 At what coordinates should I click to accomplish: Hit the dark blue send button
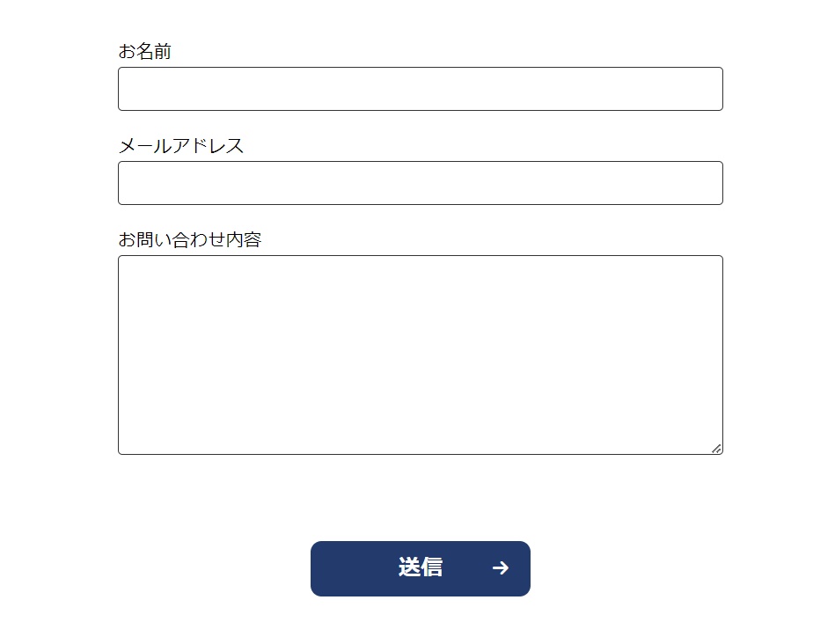pos(420,568)
